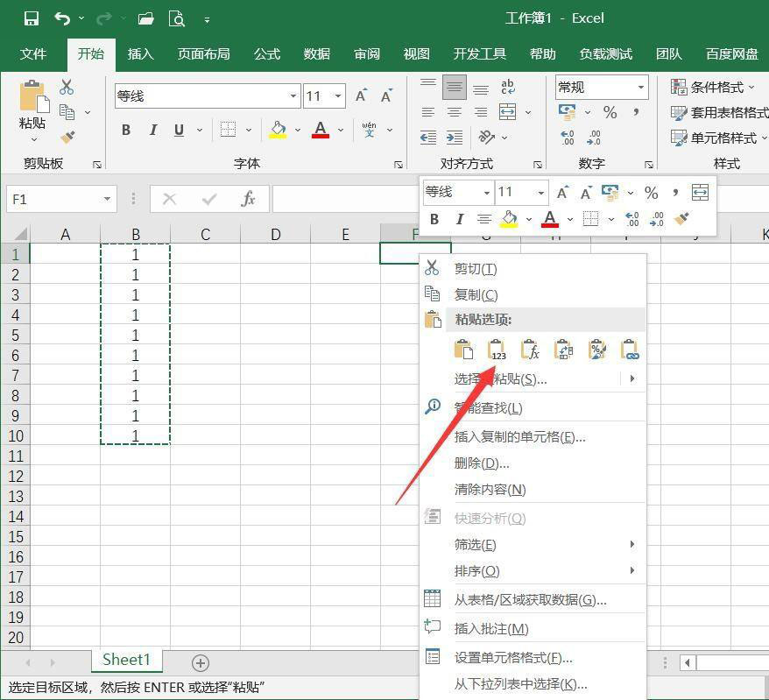The width and height of the screenshot is (769, 700).
Task: Choose the Transpose paste option
Action: coord(563,350)
